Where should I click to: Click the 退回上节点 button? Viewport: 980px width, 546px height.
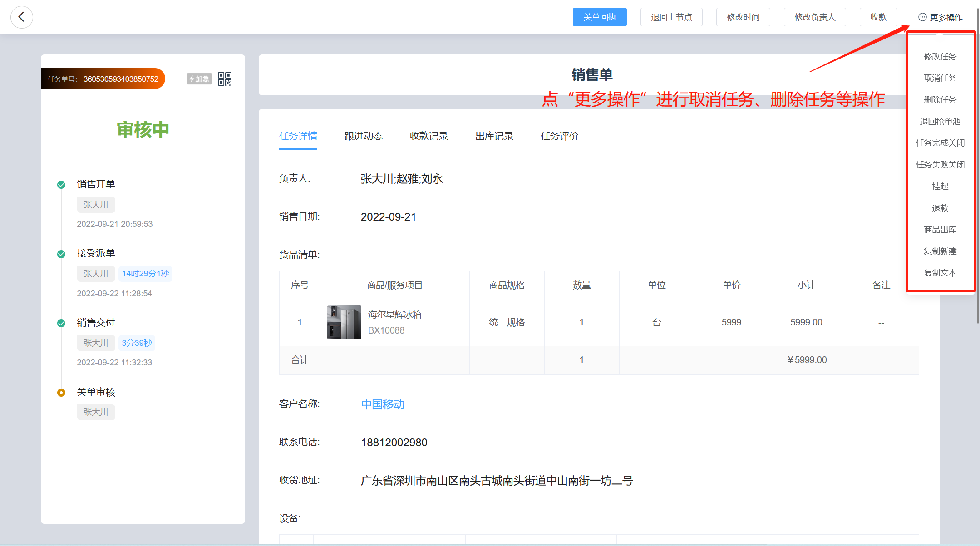671,17
